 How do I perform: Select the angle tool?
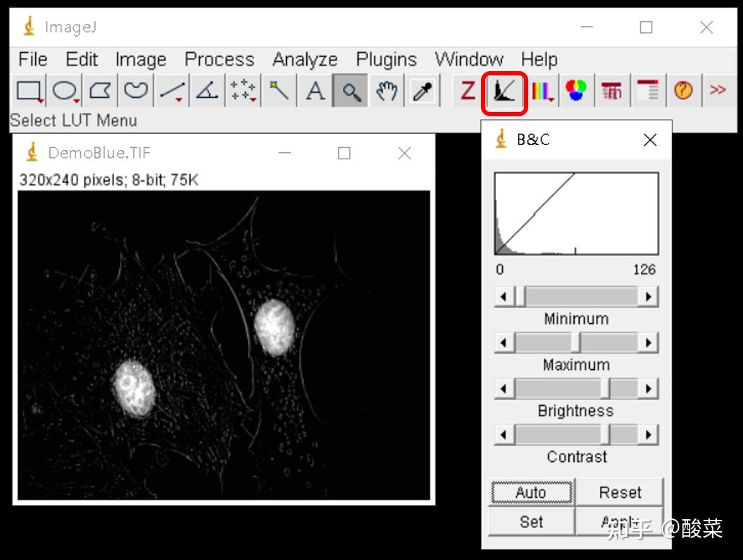206,90
